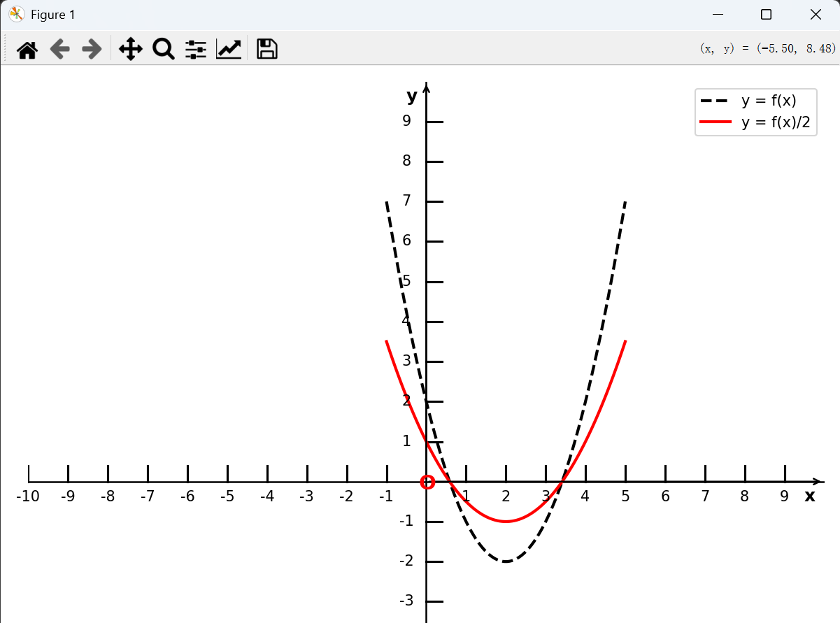
Task: Maximize the Figure 1 window
Action: 766,15
